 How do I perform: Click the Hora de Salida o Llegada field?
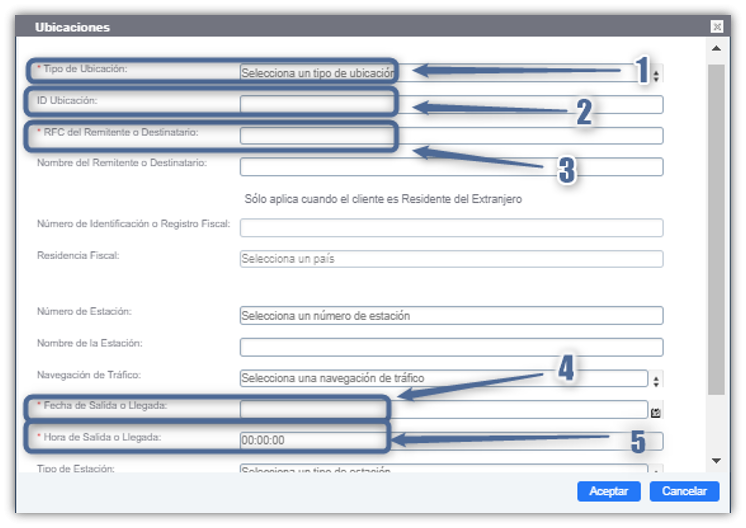451,440
